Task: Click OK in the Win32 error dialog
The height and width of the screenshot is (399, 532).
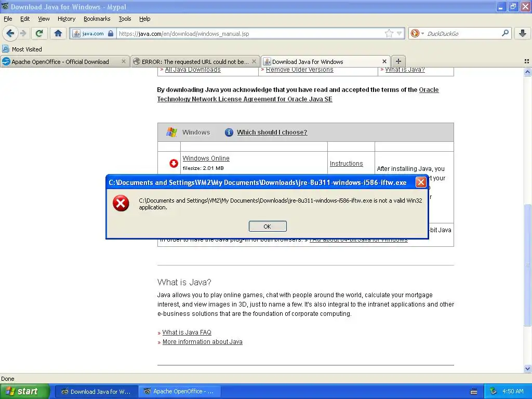Action: [x=268, y=227]
